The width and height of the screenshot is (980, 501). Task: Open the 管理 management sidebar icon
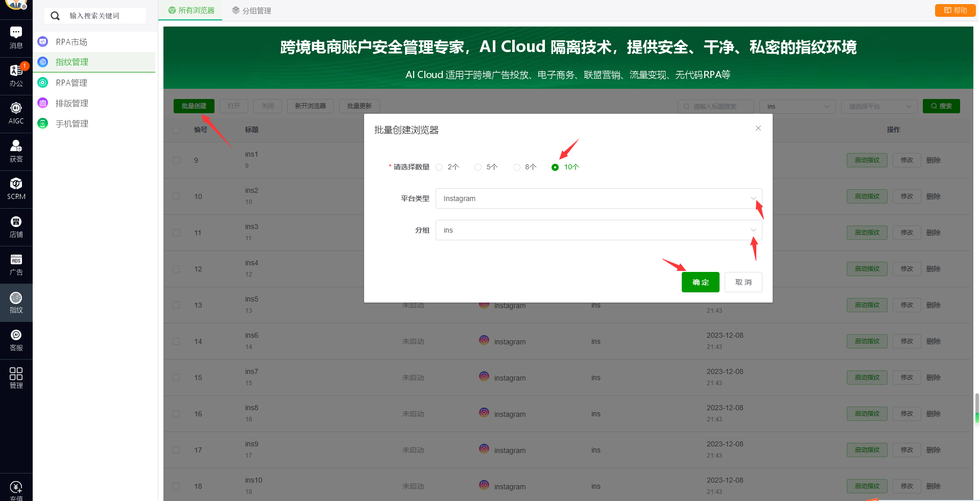pos(16,378)
